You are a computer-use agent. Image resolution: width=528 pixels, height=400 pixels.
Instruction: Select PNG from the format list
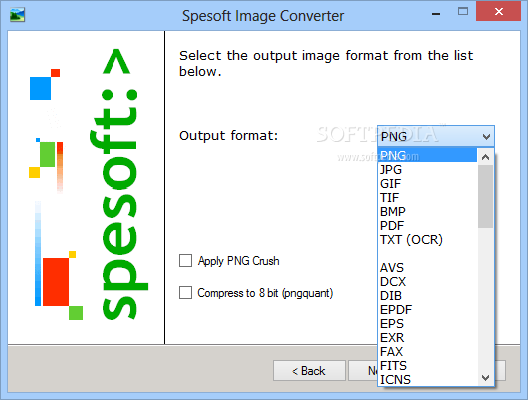point(428,156)
